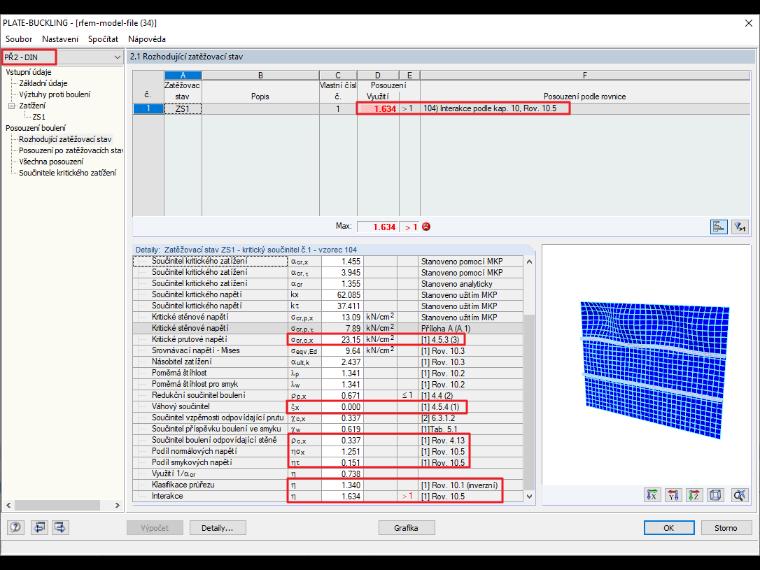760x570 pixels.
Task: Open the help dialog with the question mark icon
Action: point(16,527)
